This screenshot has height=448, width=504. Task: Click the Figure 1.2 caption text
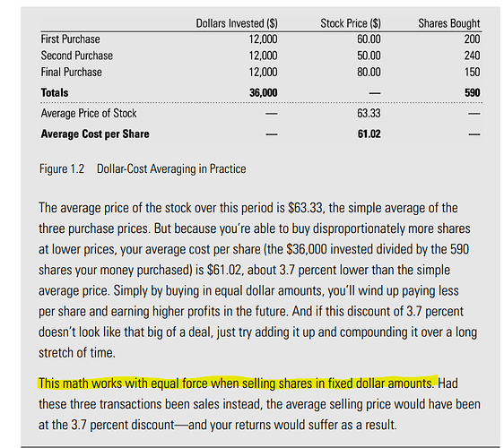tap(143, 168)
